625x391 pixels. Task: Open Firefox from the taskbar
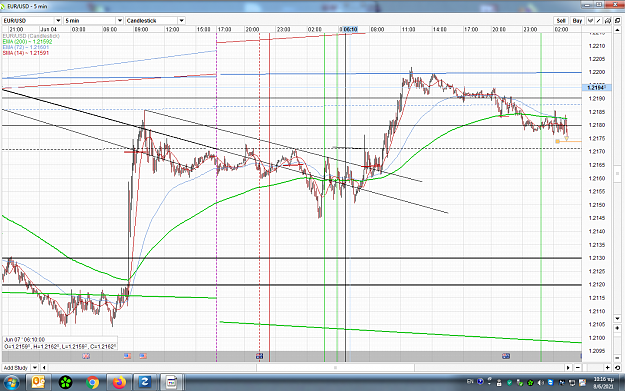pyautogui.click(x=119, y=383)
